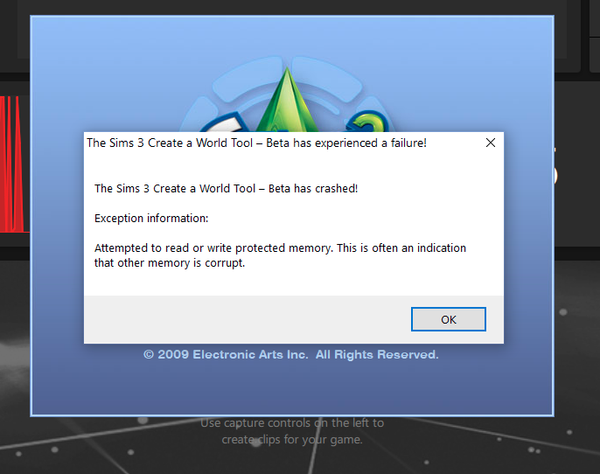600x474 pixels.
Task: Click the red performance graph at left edge
Action: click(x=14, y=164)
